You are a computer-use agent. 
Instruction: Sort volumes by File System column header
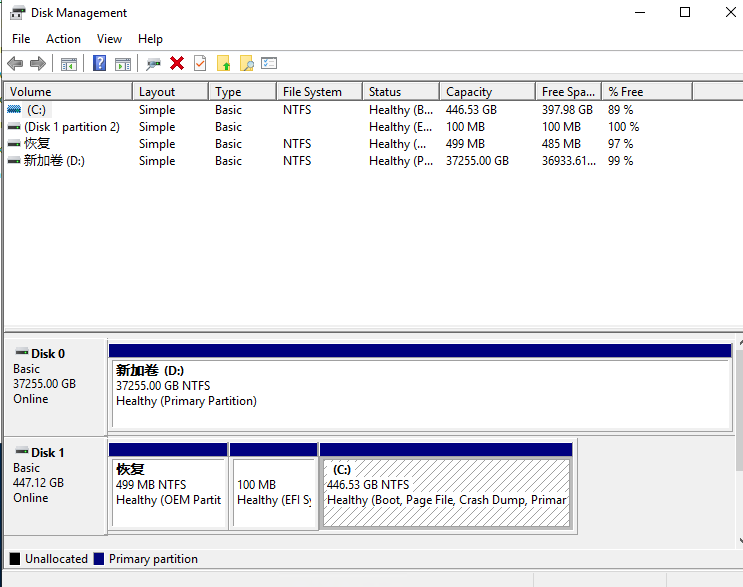(x=312, y=92)
